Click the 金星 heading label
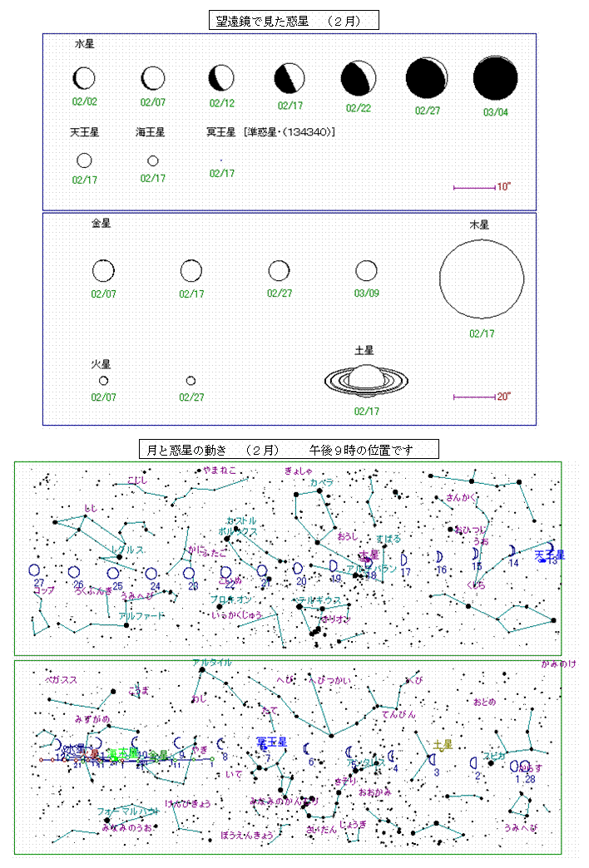The image size is (589, 868). [x=101, y=223]
